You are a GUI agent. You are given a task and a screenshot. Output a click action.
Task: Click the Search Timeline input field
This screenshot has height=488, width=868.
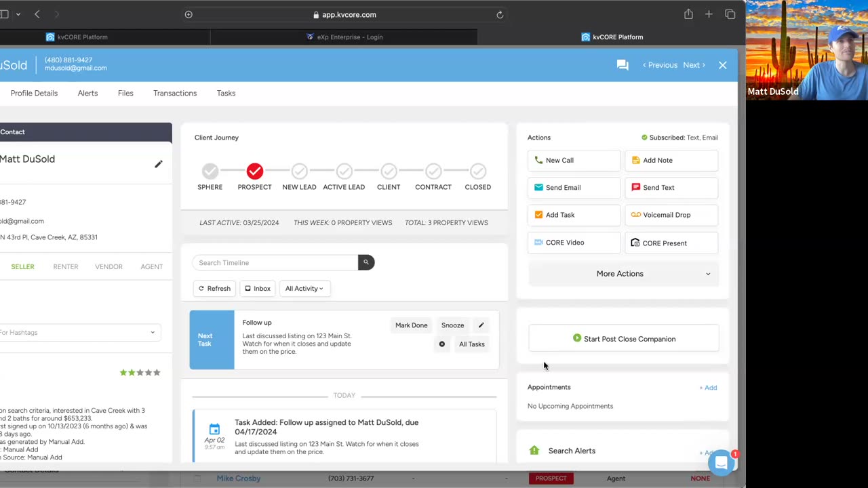click(x=275, y=262)
